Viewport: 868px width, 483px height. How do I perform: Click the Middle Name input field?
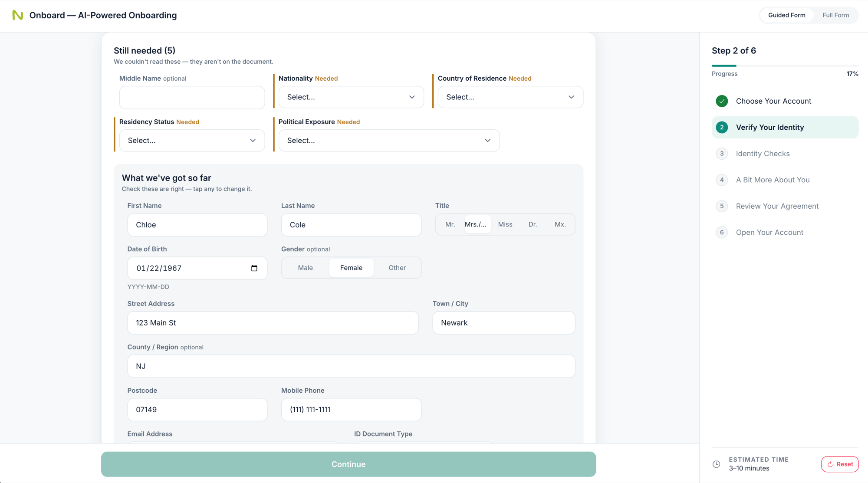(192, 97)
